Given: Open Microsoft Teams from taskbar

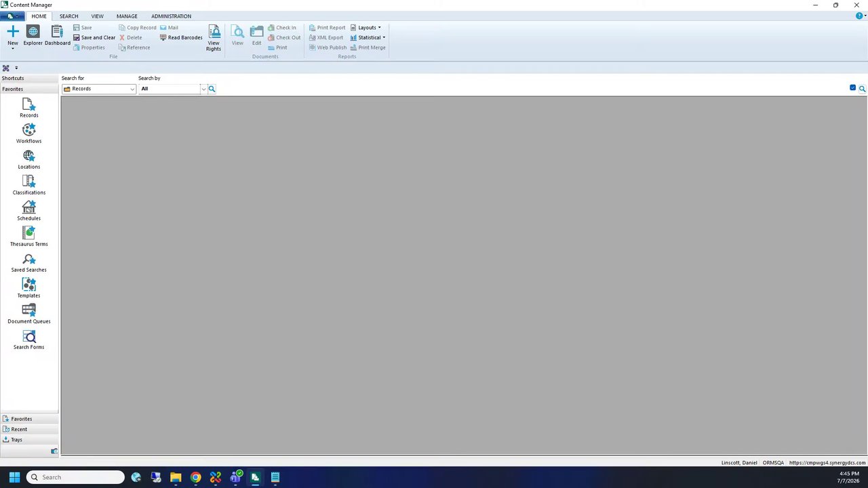Looking at the screenshot, I should 235,477.
